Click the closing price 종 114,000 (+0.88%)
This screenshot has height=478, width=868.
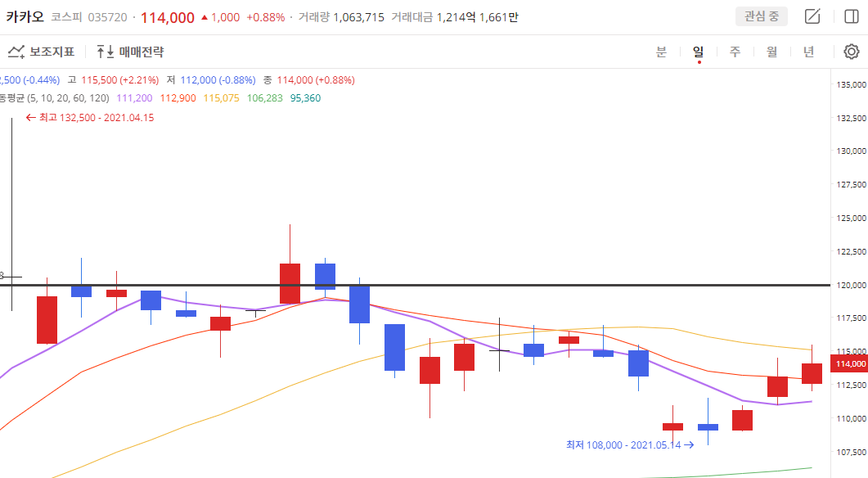pyautogui.click(x=309, y=80)
